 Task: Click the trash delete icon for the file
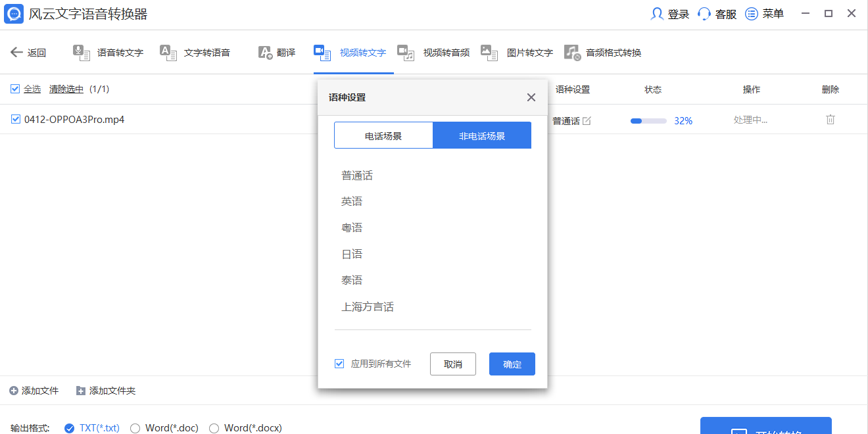pyautogui.click(x=831, y=120)
